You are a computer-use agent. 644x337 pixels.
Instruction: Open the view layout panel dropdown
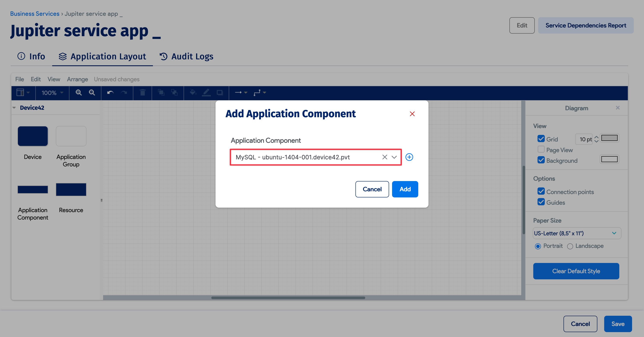click(x=23, y=93)
